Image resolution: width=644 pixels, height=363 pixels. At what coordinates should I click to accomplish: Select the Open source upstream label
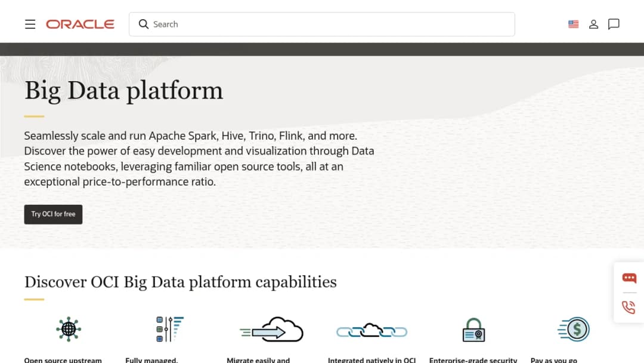pos(63,360)
